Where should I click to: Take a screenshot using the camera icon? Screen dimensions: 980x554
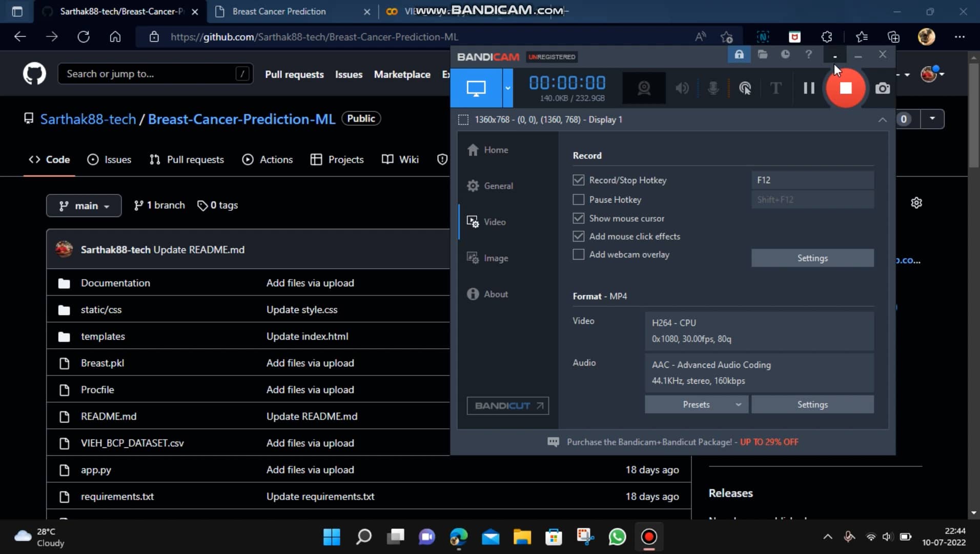[883, 88]
